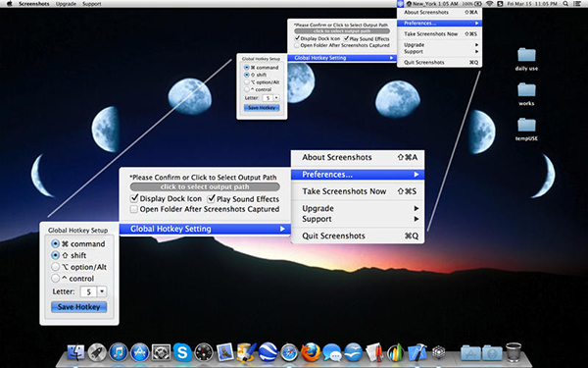Choose Take Screenshots Now in small menu

pos(439,33)
